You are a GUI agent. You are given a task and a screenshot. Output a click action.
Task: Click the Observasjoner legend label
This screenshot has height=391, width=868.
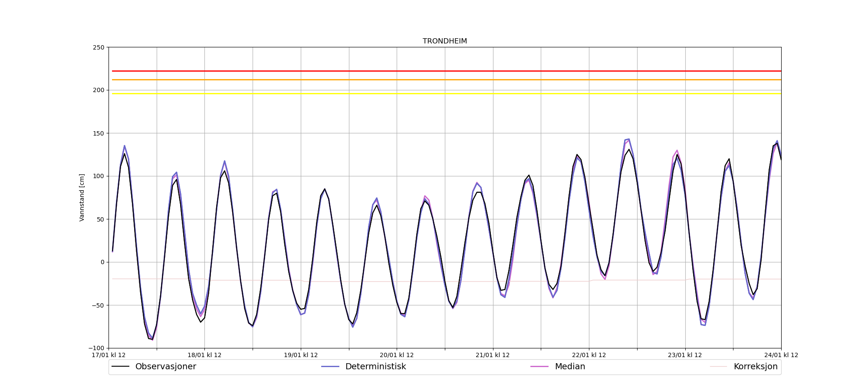[x=165, y=367]
